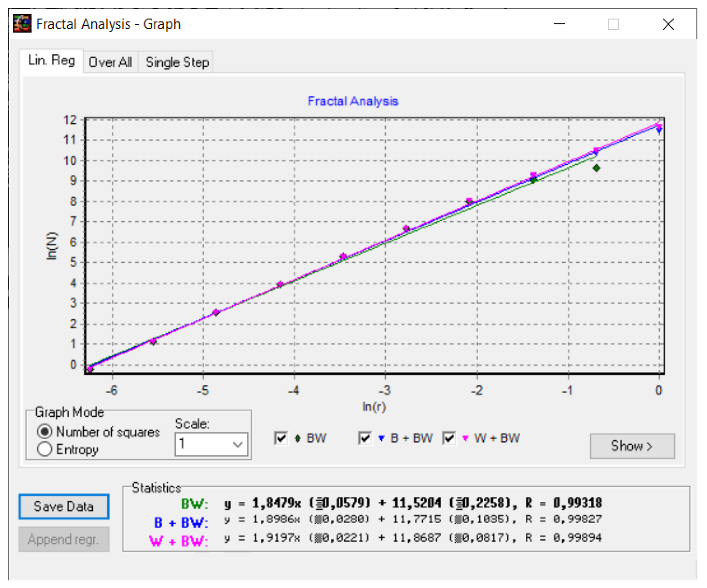Switch to the Over All tab
This screenshot has height=588, width=707.
pyautogui.click(x=110, y=62)
